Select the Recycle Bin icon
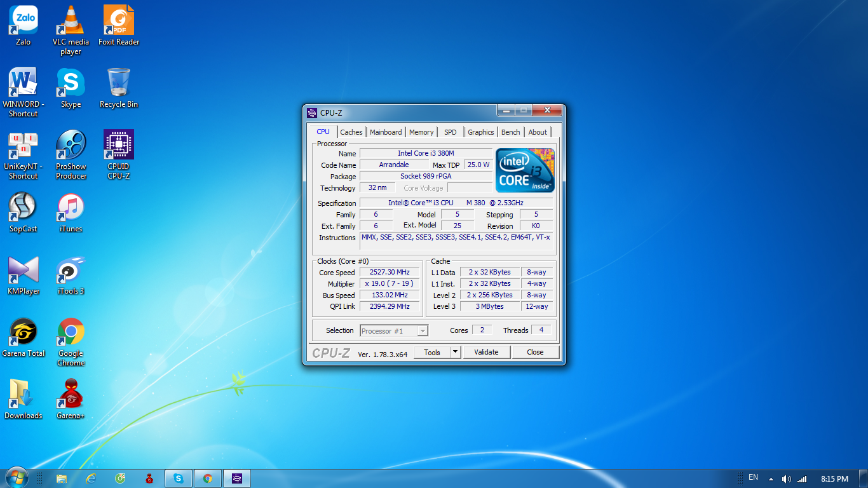Screen dimensions: 868x488 point(119,84)
